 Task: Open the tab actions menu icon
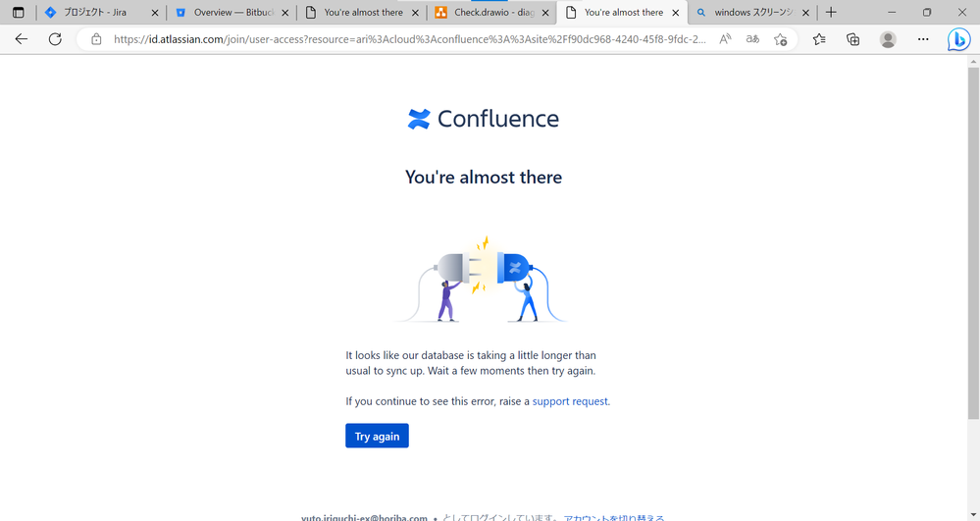tap(18, 13)
